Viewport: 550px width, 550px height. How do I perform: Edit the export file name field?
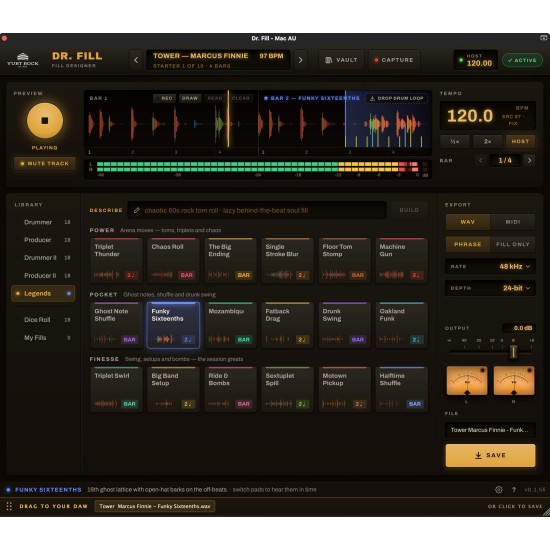490,430
